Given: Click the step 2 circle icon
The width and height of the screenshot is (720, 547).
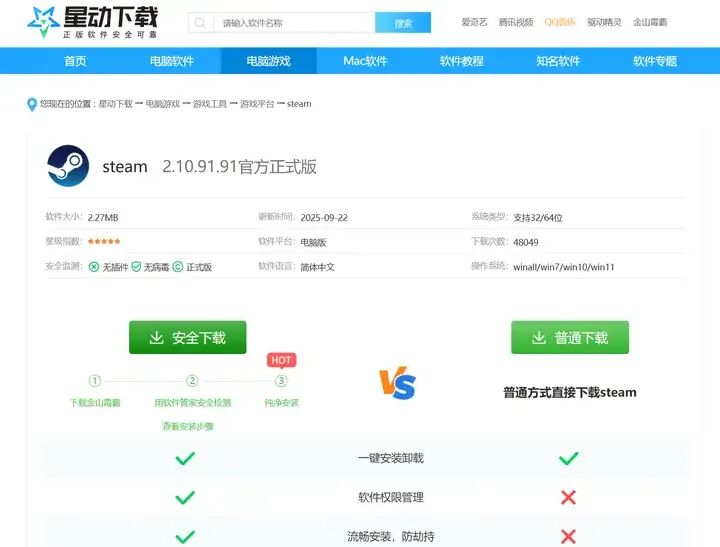Looking at the screenshot, I should pyautogui.click(x=192, y=381).
